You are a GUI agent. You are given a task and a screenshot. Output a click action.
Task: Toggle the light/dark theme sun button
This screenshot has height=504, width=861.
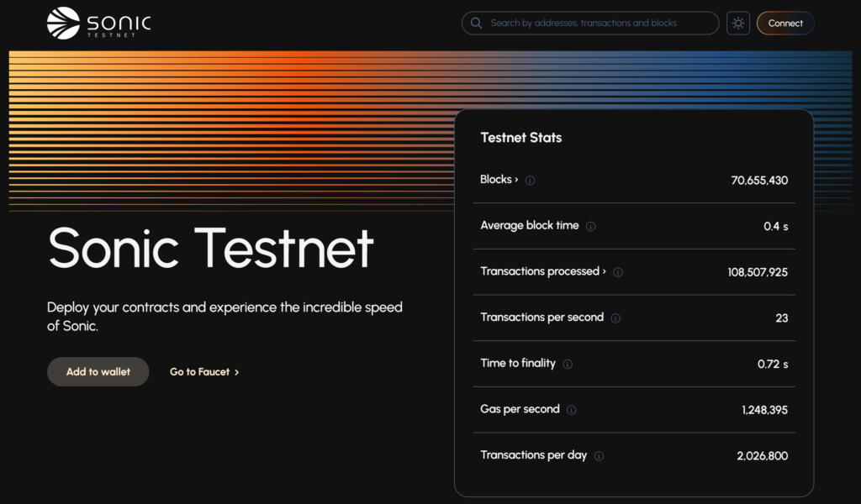click(x=738, y=24)
